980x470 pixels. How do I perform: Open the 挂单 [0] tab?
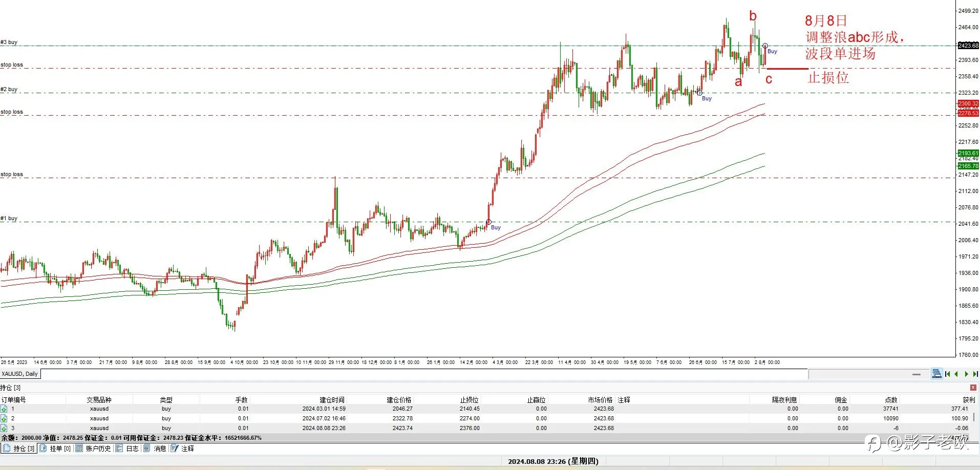(55, 448)
